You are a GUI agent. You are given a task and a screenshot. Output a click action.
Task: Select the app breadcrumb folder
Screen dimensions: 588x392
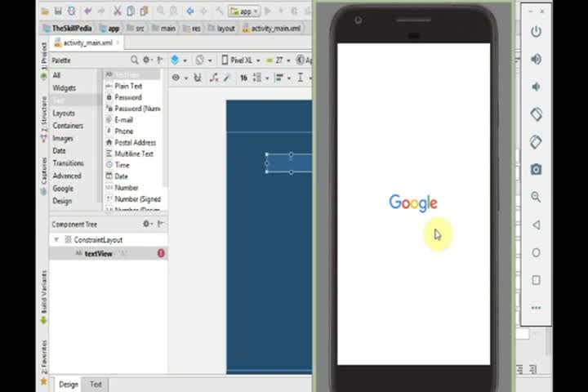(110, 28)
